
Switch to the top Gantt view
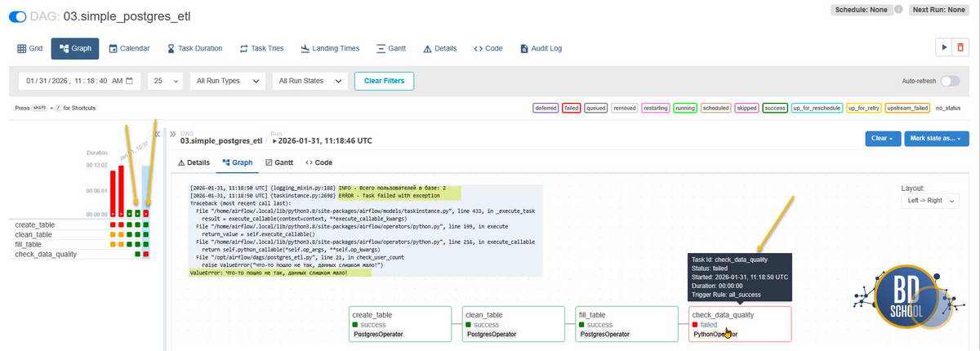coord(392,48)
